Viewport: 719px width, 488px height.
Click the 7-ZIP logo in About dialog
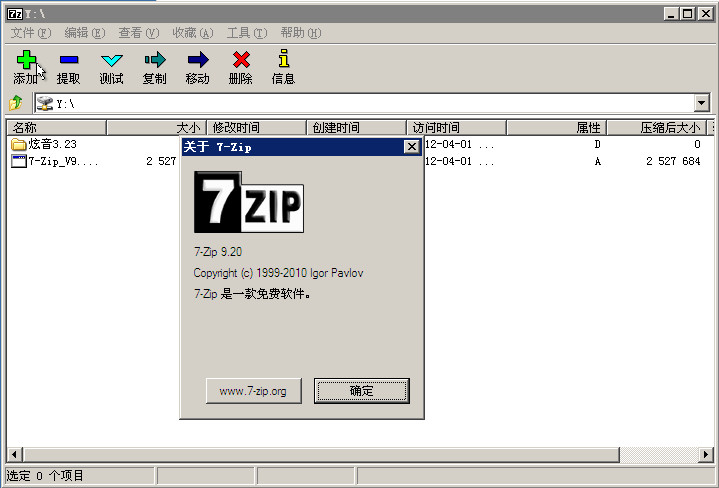coord(249,202)
